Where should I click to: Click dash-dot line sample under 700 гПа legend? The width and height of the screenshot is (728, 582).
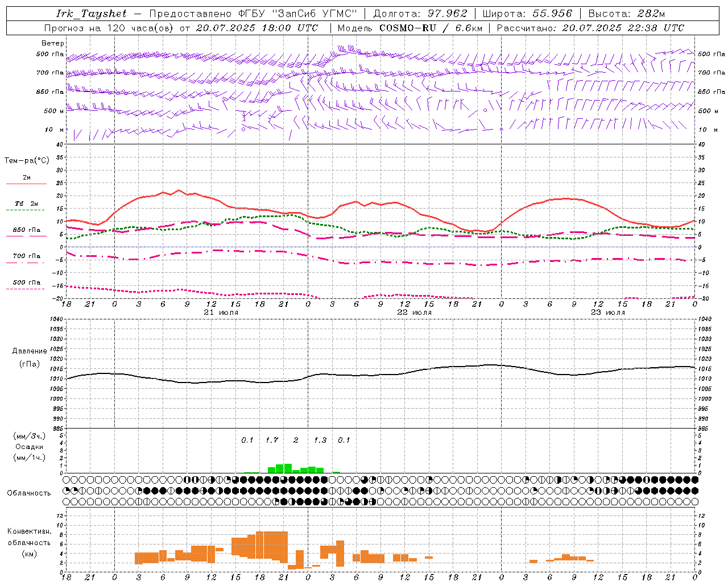click(25, 263)
